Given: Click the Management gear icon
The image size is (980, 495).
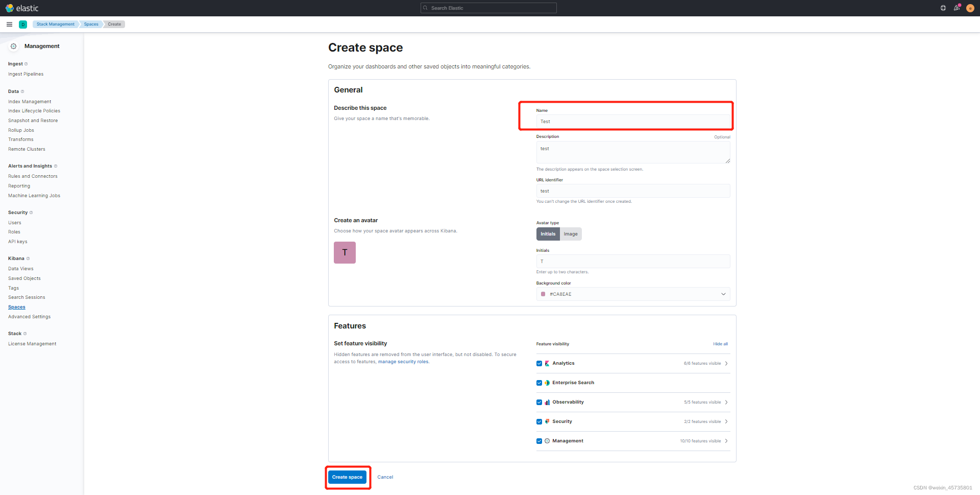Looking at the screenshot, I should point(14,46).
